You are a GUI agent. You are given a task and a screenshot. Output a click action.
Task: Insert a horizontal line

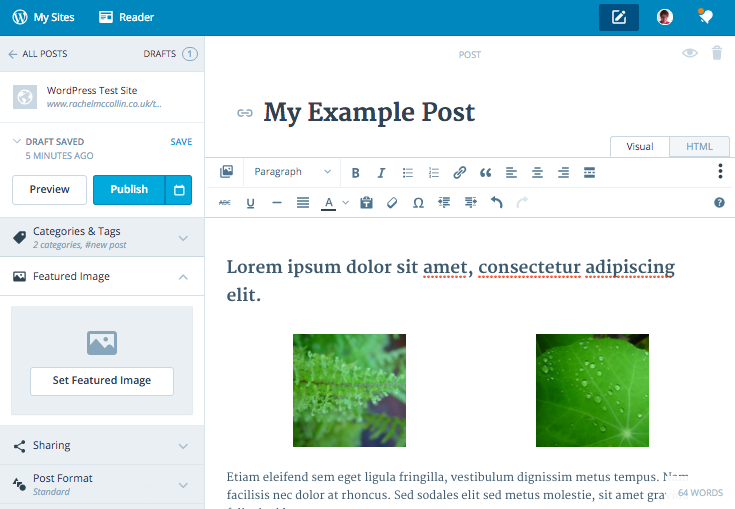[x=277, y=202]
